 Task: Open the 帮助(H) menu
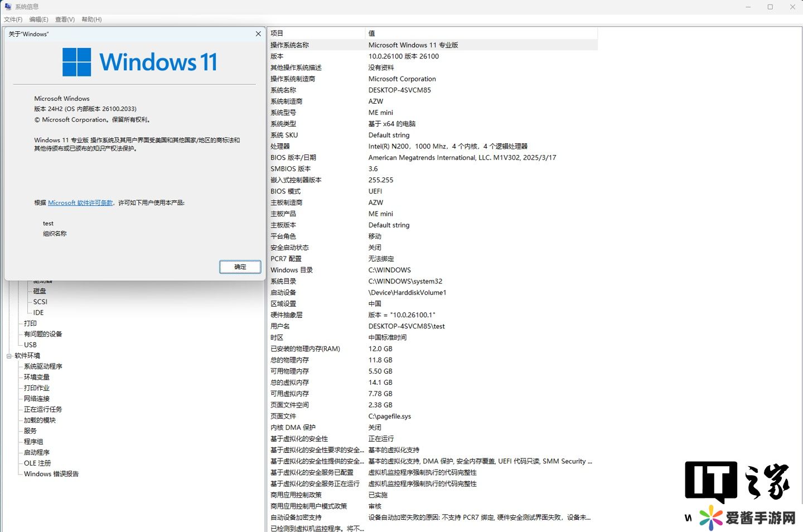tap(91, 20)
